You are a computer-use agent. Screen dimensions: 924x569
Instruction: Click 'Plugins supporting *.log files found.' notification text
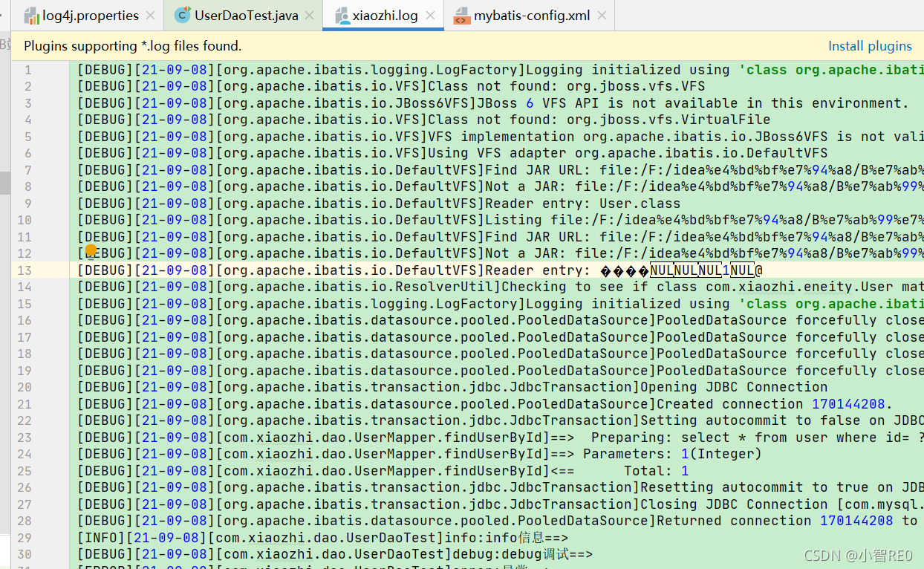133,46
